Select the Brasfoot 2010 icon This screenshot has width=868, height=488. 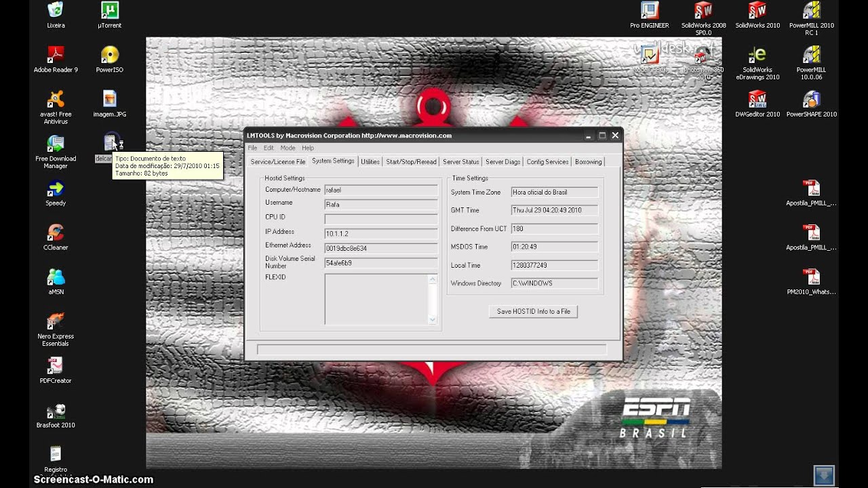56,409
